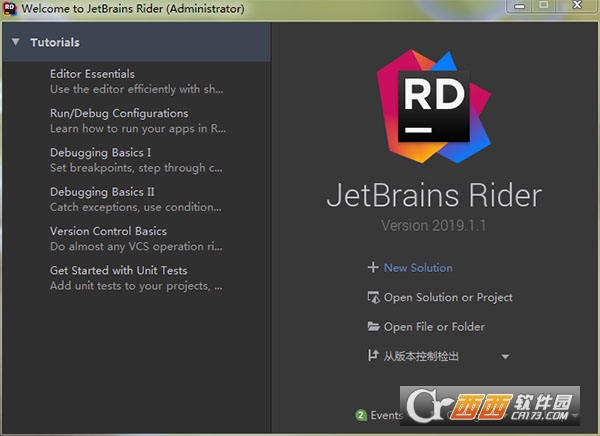This screenshot has height=436, width=600.
Task: Click the Rider icon in title bar
Action: tap(9, 8)
